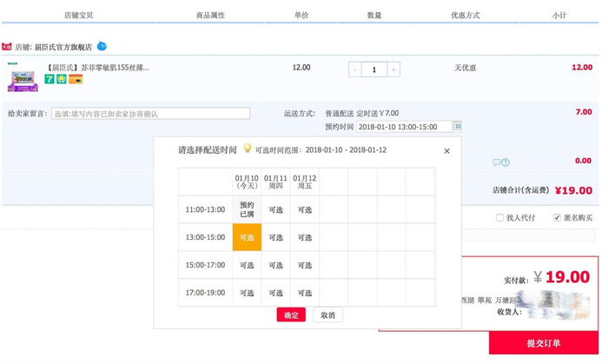Click the store total ¥19.00 amount
608x364 pixels.
pyautogui.click(x=573, y=190)
